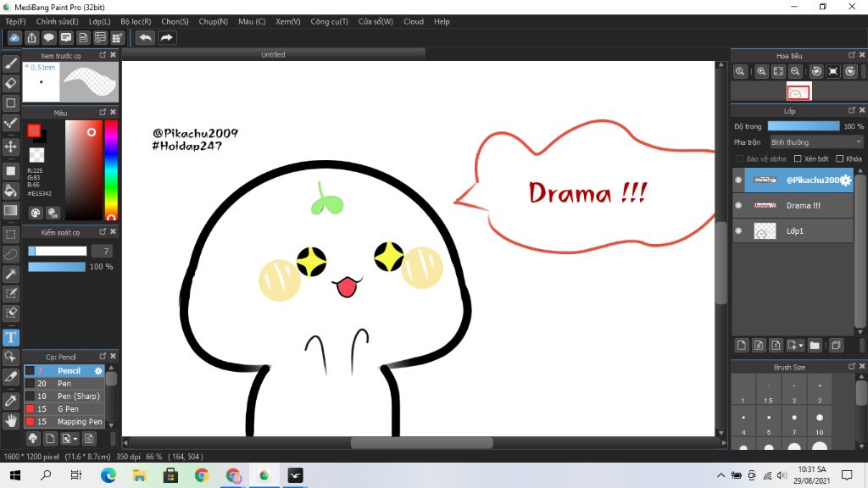
Task: Tick the Bảo vệ alpha checkbox
Action: (x=739, y=158)
